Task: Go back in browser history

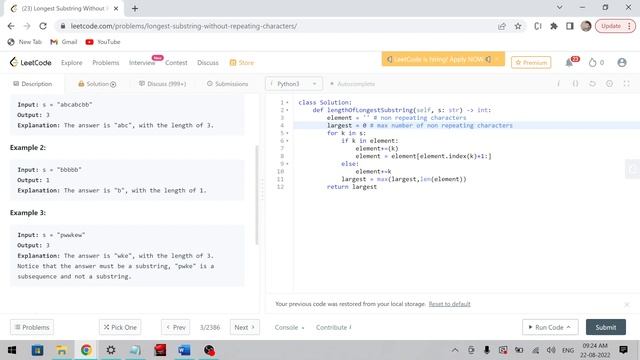Action: [11, 26]
